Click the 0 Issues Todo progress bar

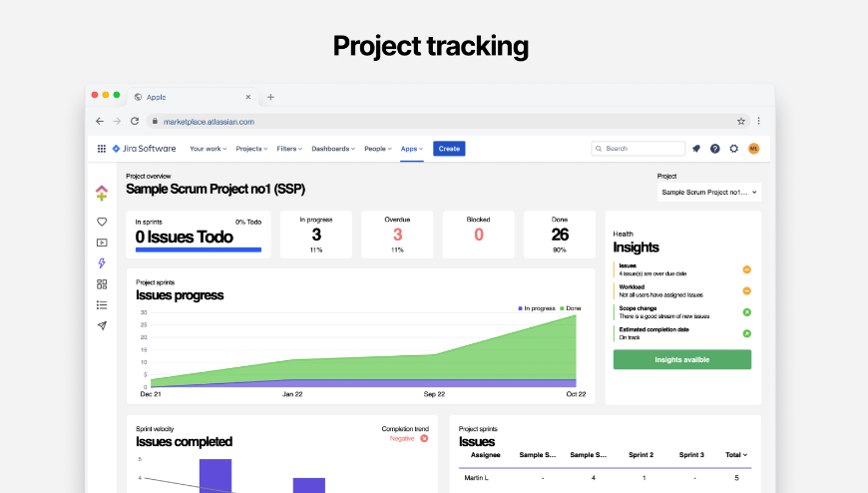tap(199, 249)
